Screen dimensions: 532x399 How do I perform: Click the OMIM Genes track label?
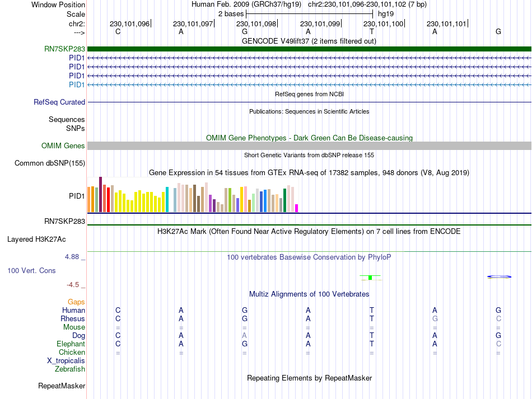pos(63,145)
